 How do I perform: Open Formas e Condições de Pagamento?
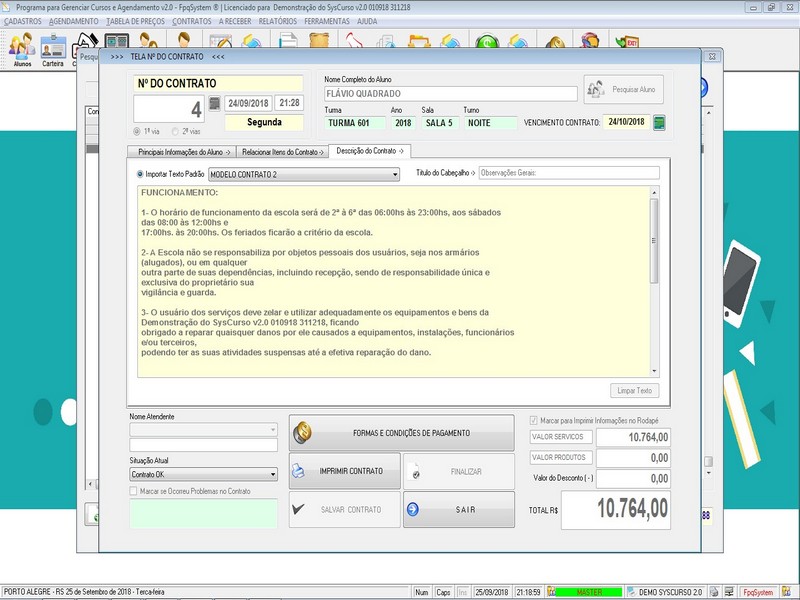point(402,433)
